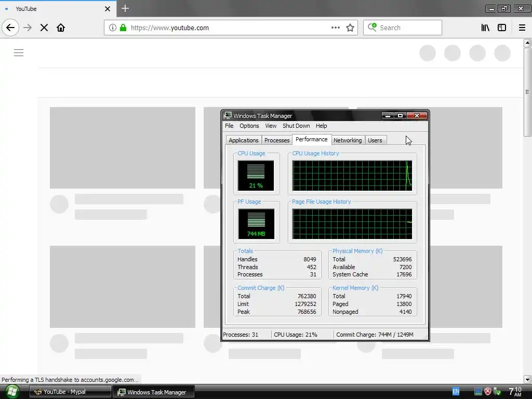This screenshot has height=399, width=532.
Task: Click the vertical scrollbar thumb
Action: 527,91
